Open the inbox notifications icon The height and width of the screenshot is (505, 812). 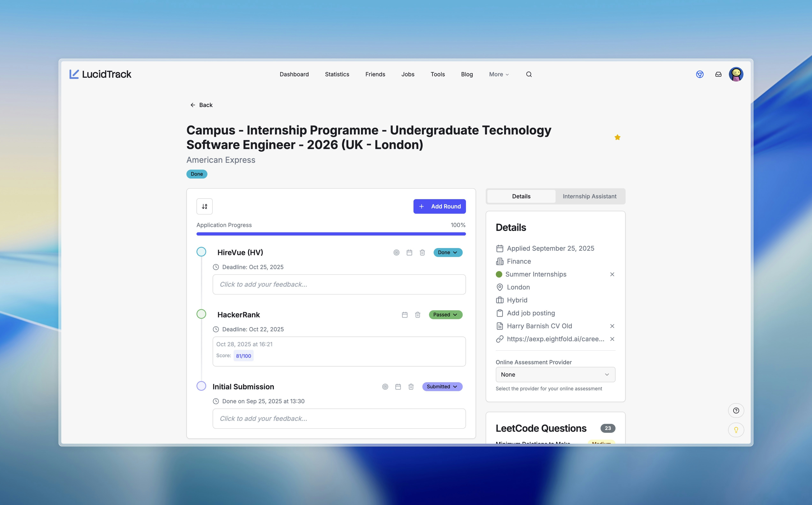718,74
